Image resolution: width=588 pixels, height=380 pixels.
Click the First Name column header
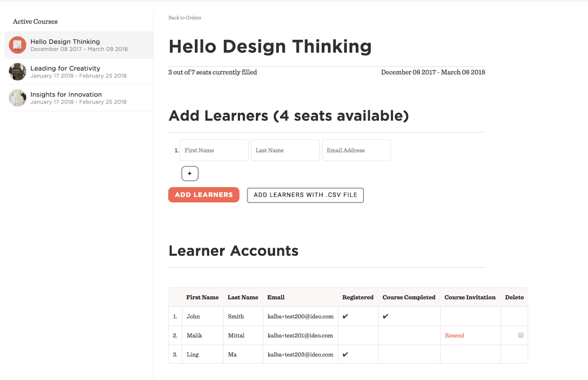pos(202,297)
